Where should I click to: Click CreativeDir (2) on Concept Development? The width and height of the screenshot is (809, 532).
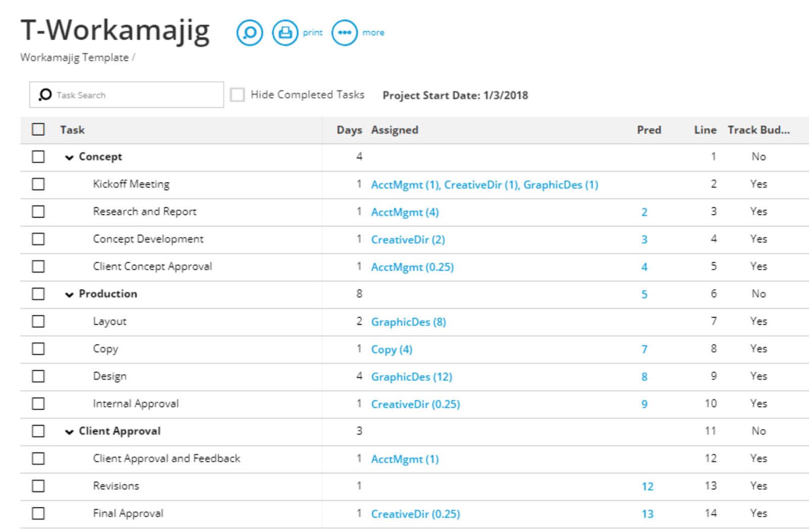coord(408,239)
